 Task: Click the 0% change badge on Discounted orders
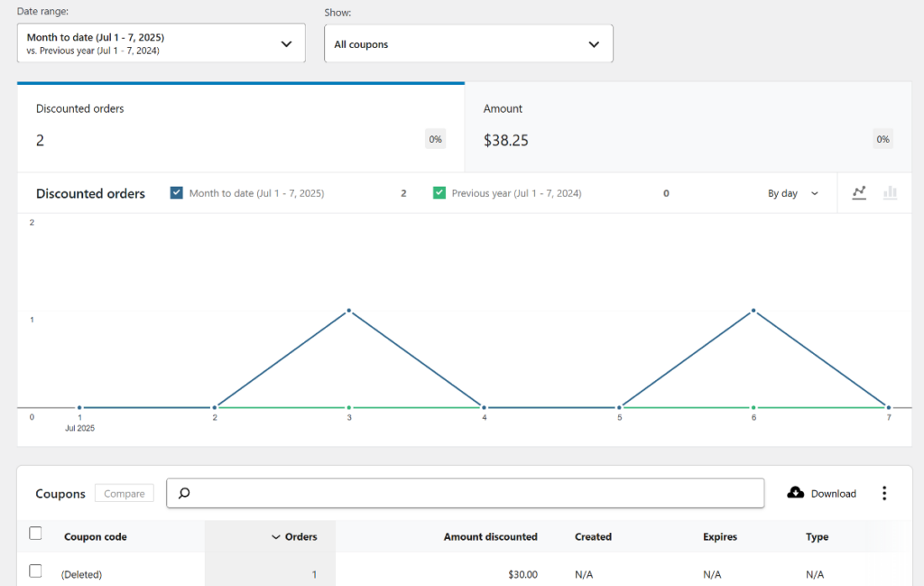[435, 138]
